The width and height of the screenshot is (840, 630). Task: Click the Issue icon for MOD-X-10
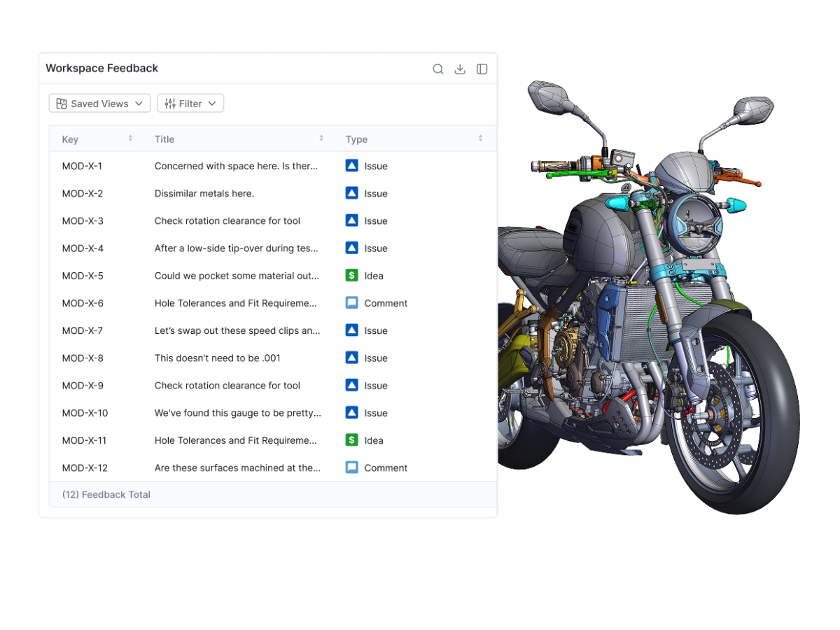pos(352,413)
